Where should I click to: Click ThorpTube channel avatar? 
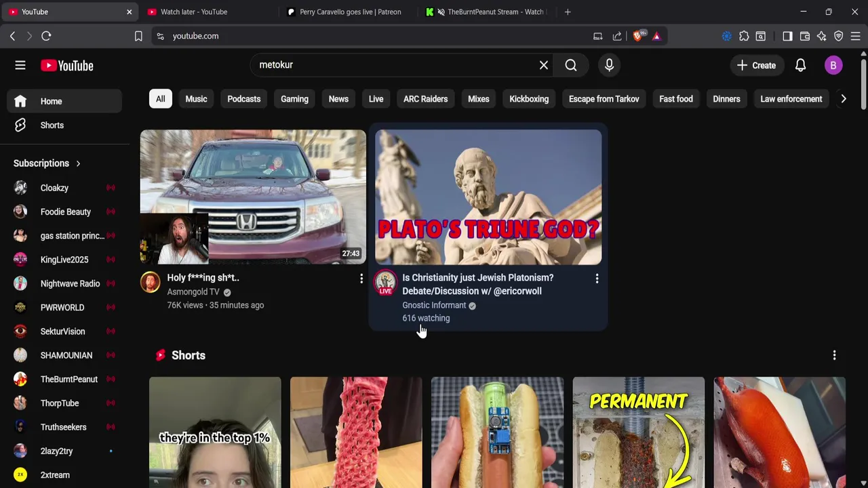tap(20, 403)
